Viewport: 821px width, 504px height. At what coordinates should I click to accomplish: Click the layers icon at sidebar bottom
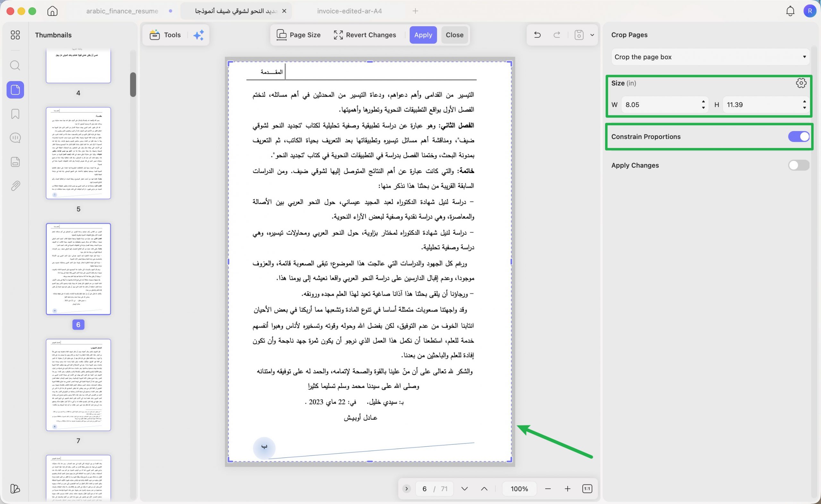[x=15, y=489]
